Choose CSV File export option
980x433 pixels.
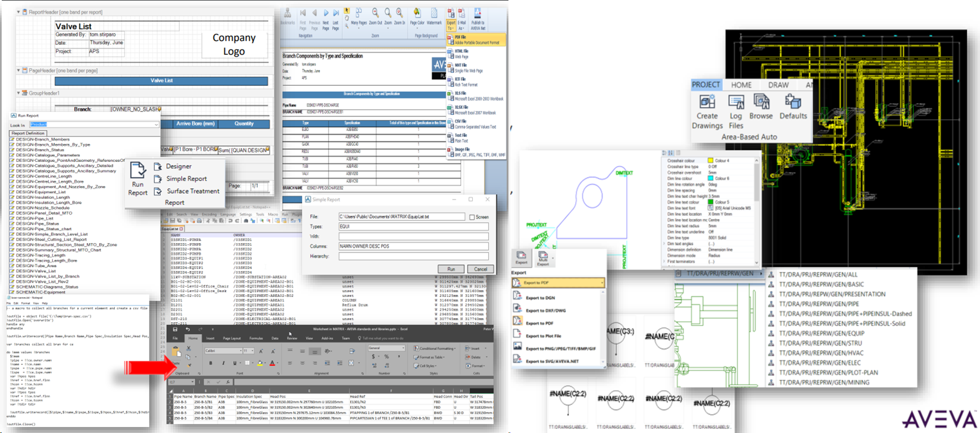click(476, 124)
